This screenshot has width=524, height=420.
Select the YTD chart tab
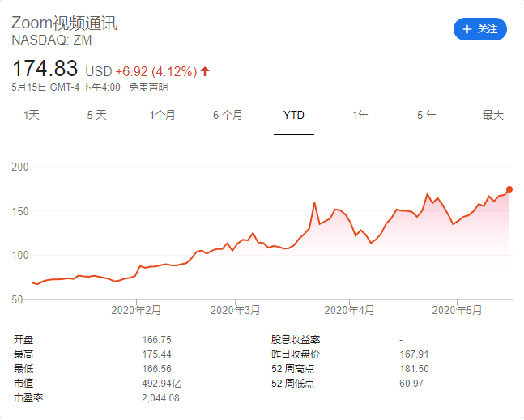click(x=294, y=115)
